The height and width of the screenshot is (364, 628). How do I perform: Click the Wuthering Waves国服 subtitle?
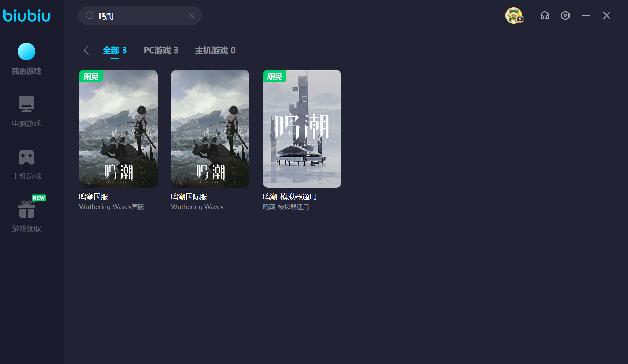click(111, 207)
